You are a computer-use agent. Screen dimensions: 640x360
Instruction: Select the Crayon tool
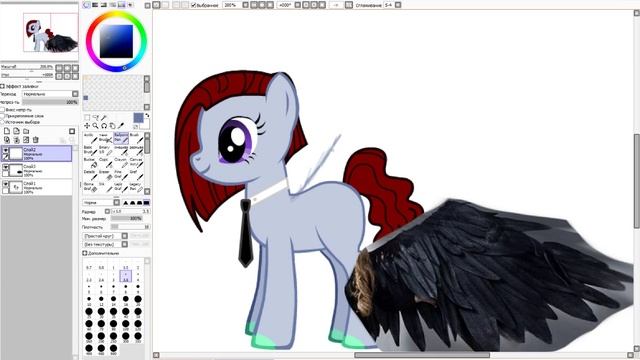click(x=121, y=162)
